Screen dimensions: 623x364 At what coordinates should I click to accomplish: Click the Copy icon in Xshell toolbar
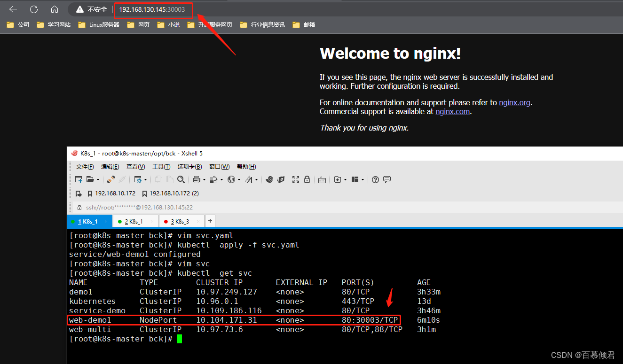pos(158,179)
